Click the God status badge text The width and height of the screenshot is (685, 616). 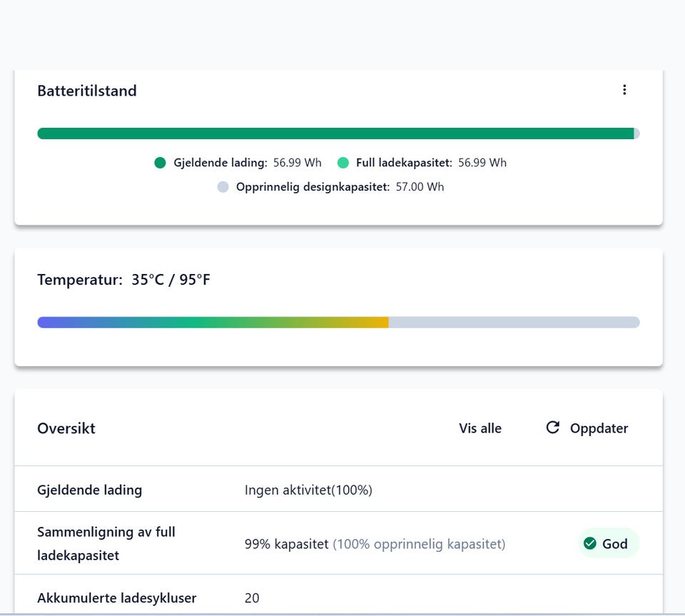pos(614,544)
